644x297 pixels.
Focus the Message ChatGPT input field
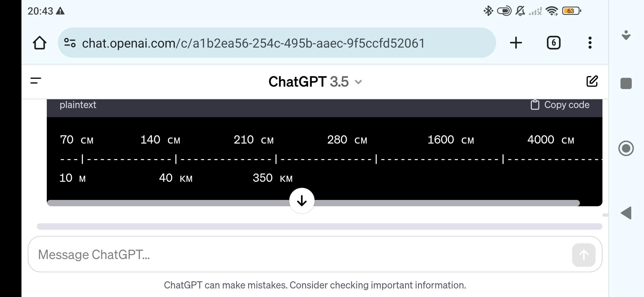303,254
